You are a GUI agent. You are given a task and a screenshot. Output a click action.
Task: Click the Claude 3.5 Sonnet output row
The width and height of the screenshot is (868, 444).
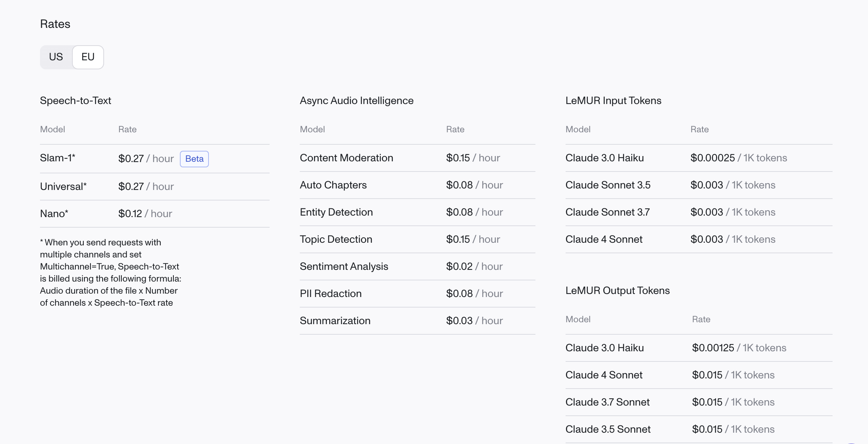tap(699, 429)
